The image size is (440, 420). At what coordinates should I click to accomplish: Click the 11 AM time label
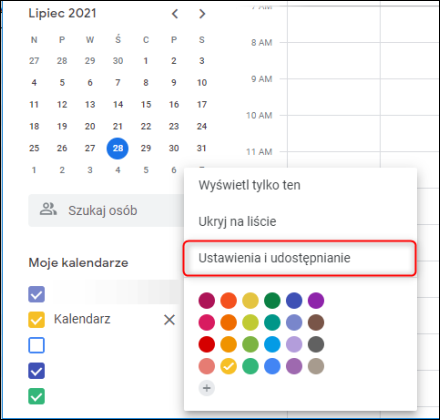click(259, 152)
